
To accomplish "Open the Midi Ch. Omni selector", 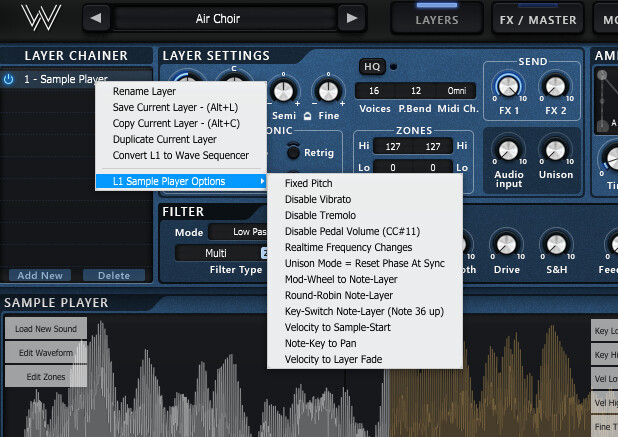I will coord(456,91).
